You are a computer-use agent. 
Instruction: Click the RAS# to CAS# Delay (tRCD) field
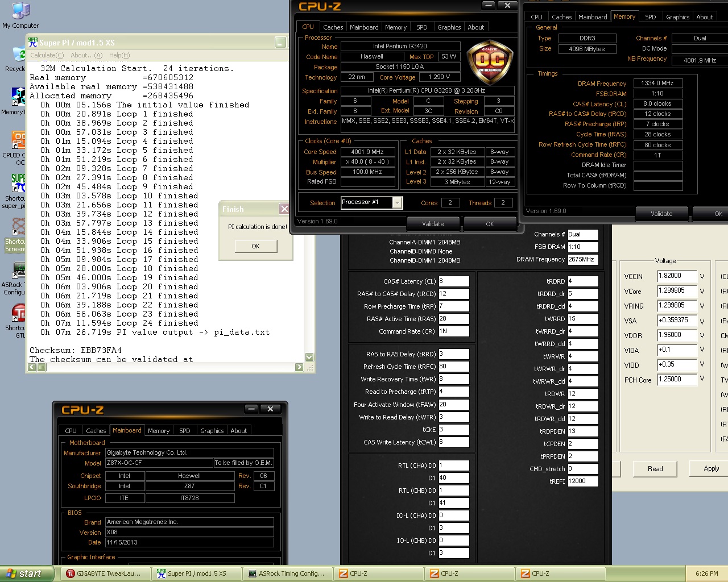(453, 294)
